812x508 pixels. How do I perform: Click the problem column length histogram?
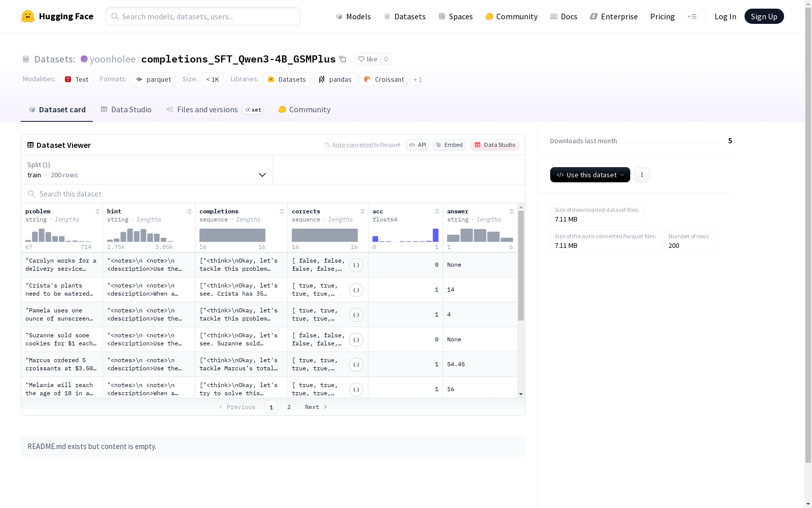[x=58, y=235]
